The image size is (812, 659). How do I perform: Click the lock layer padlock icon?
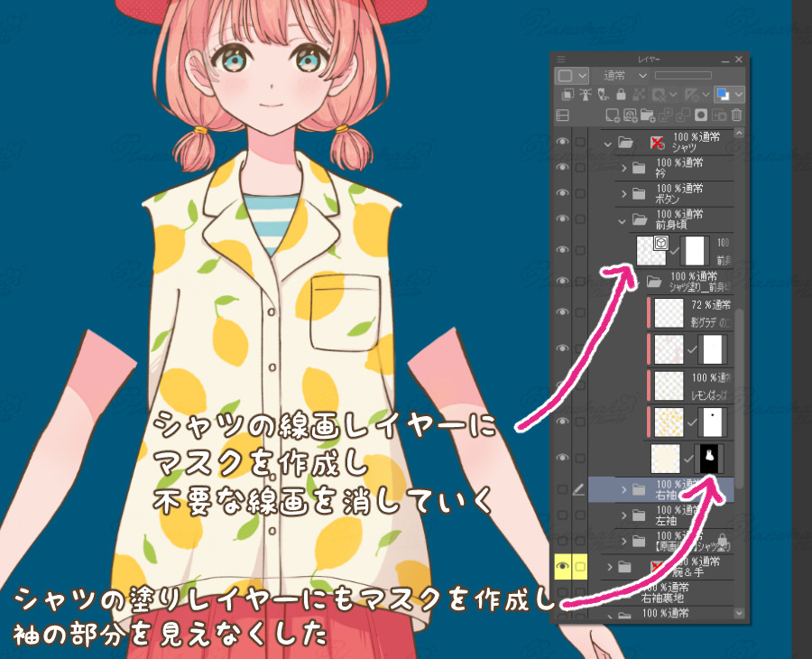pyautogui.click(x=621, y=94)
